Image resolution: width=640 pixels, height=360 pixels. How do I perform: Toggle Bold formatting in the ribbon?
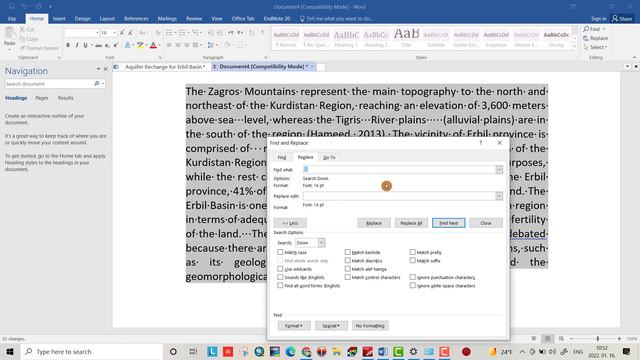tap(68, 45)
